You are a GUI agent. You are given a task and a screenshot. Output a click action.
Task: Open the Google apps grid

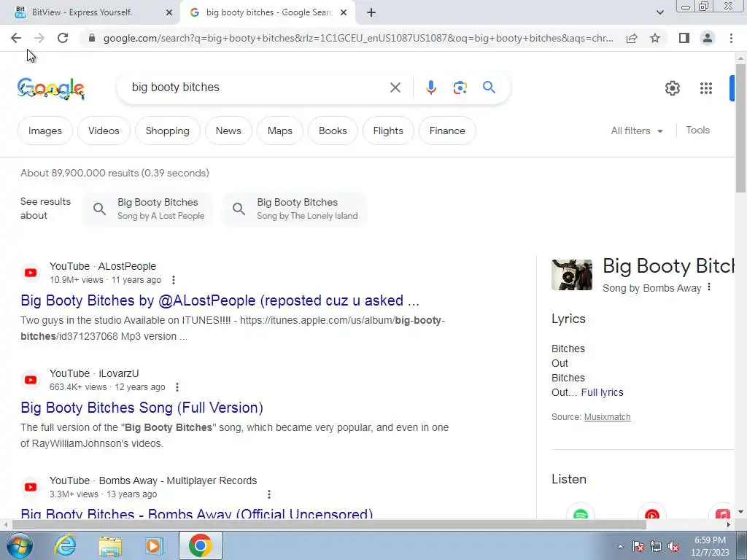point(705,88)
